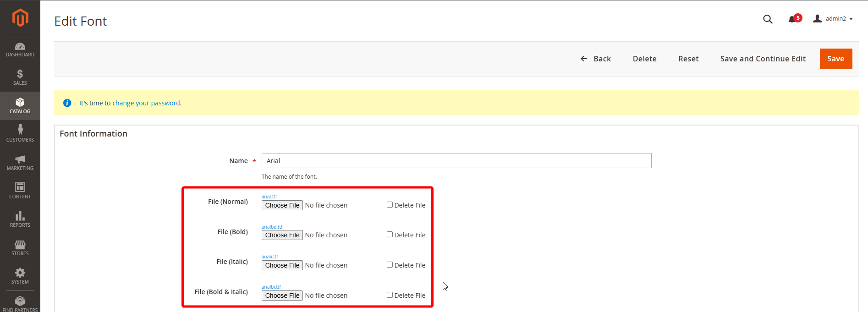This screenshot has width=868, height=312.
Task: Follow the change your password link
Action: coord(146,103)
